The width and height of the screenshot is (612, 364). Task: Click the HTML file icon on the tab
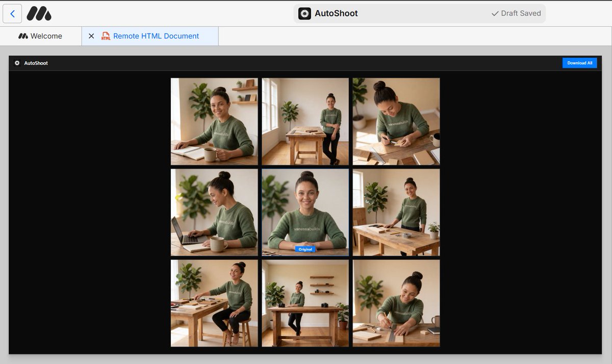[x=106, y=36]
